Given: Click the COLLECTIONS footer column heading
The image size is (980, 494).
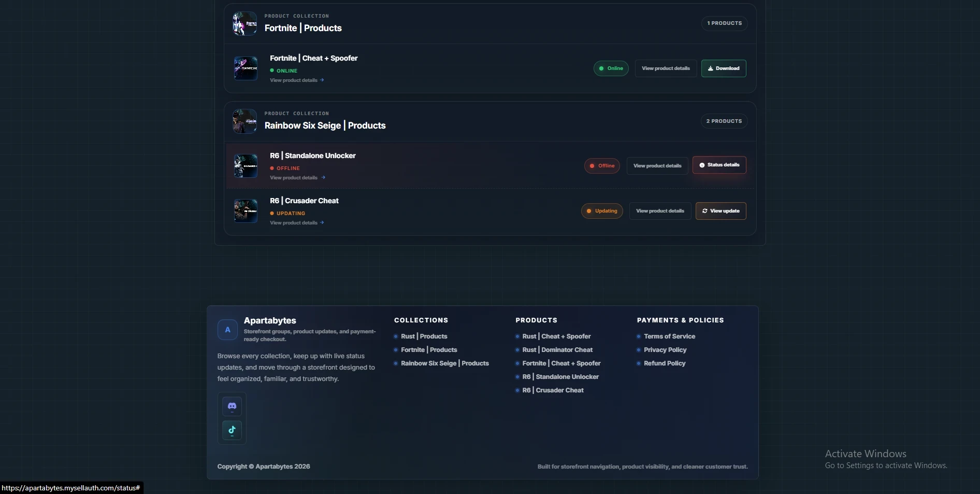Looking at the screenshot, I should (421, 320).
